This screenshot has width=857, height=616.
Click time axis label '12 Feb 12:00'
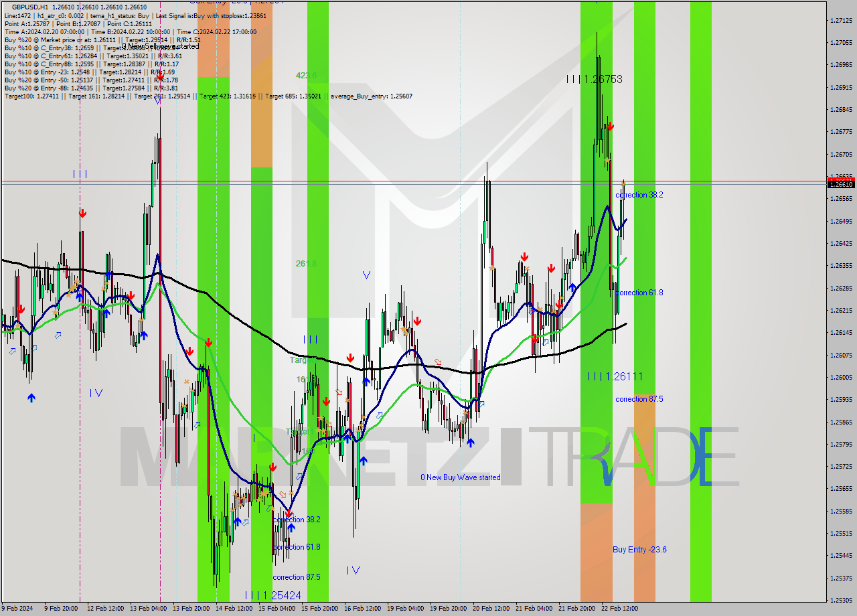click(106, 609)
